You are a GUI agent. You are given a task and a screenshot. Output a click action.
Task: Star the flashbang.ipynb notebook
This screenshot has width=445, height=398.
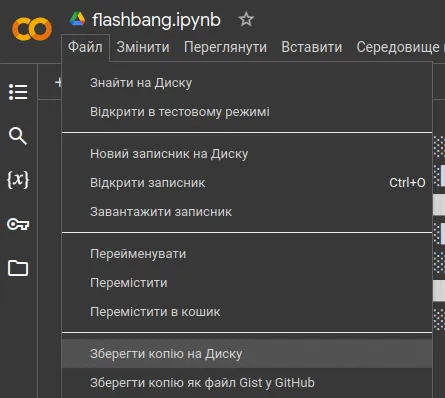click(246, 19)
